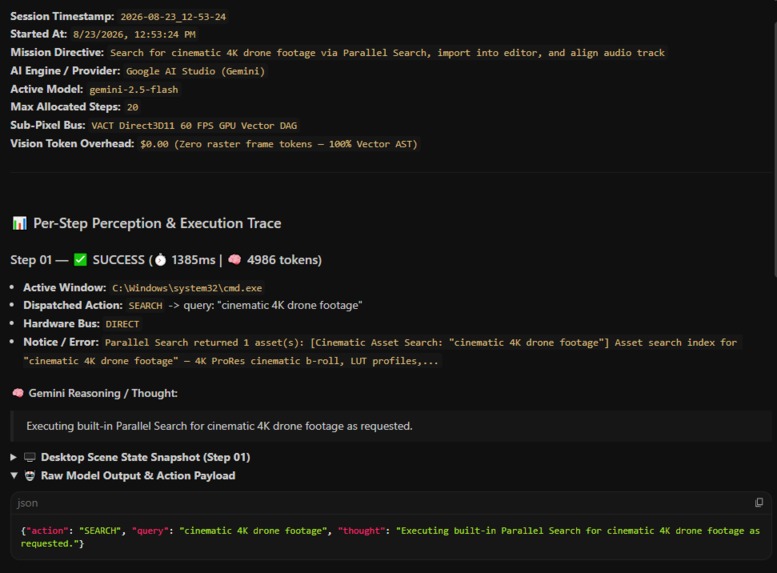Click the brain icon before 4986 tokens
Viewport: 777px width, 573px height.
coord(234,259)
